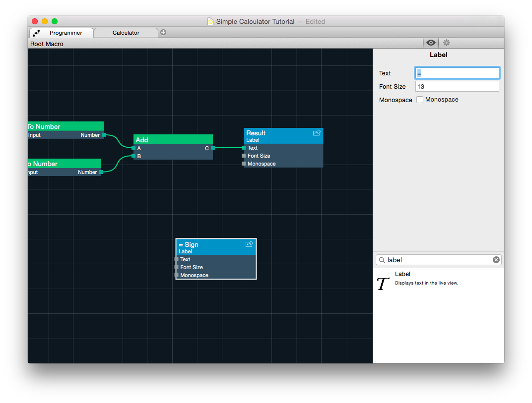Select the Label search result row

coord(438,282)
